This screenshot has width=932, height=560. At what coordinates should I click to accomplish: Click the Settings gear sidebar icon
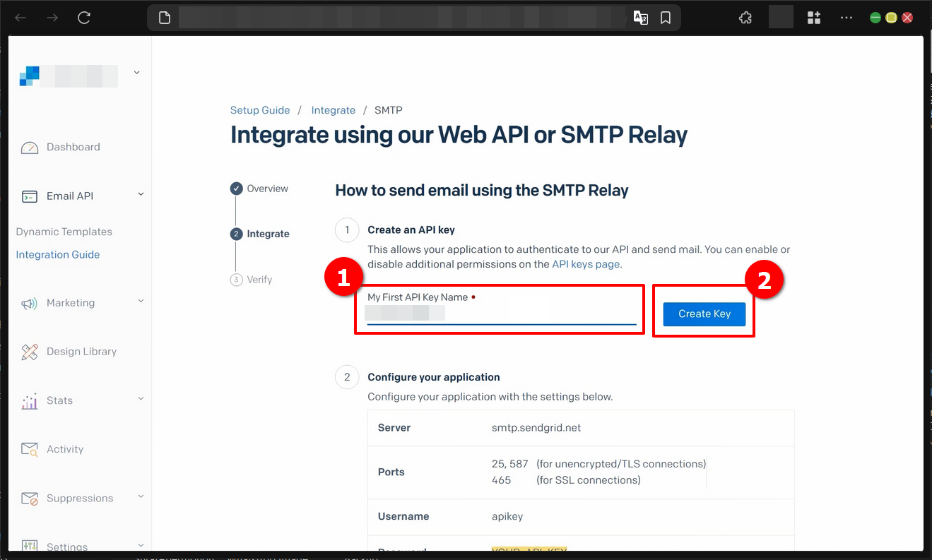tap(30, 546)
